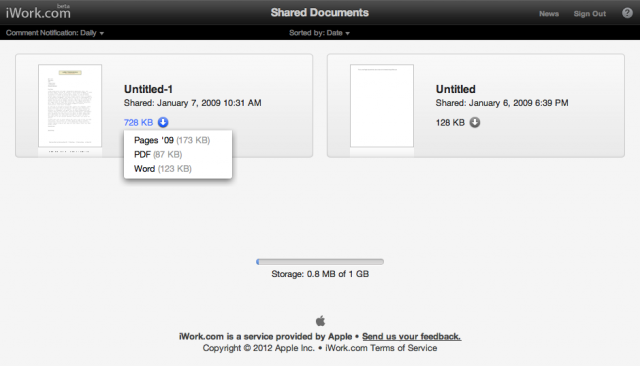
Task: Open iWork.com Terms of Service
Action: 381,348
